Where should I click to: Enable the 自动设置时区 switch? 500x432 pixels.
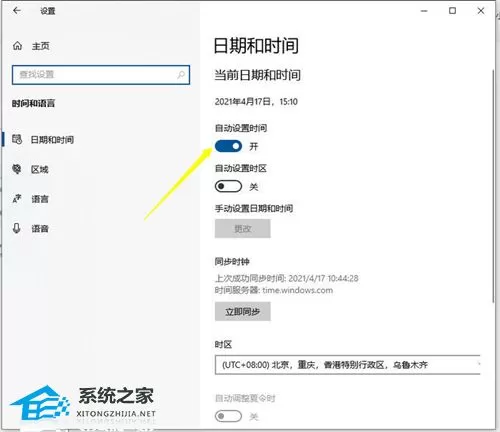pos(228,186)
